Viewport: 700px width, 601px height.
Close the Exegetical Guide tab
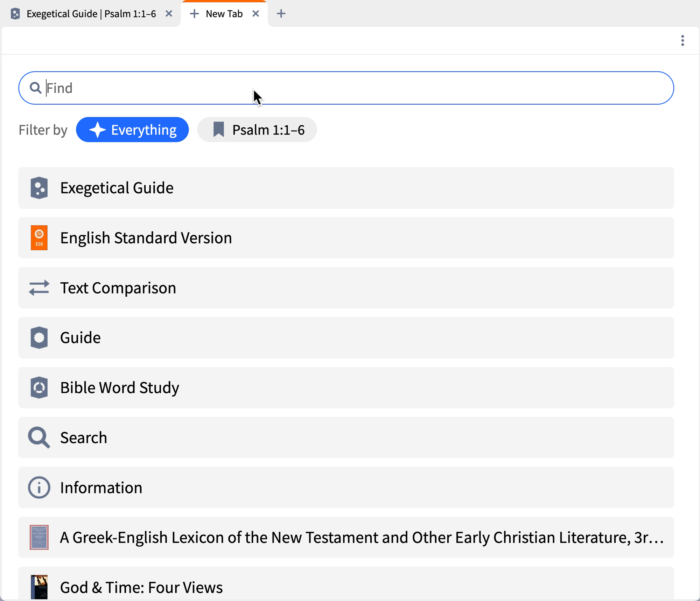169,14
